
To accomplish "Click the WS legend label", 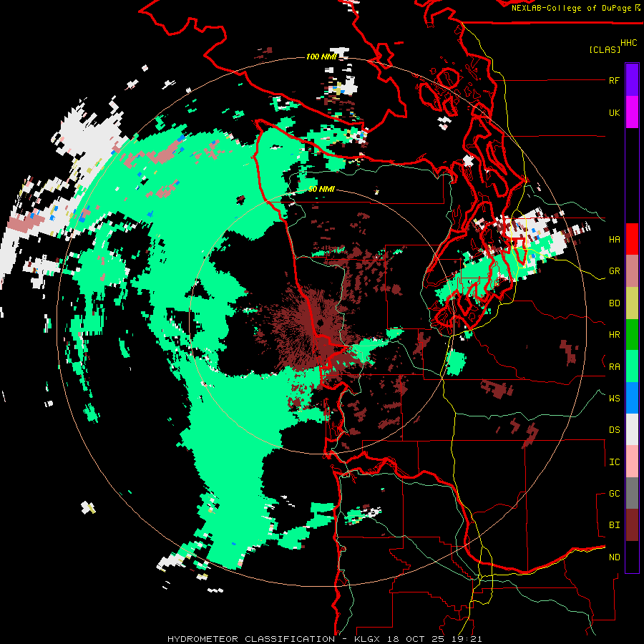I will tap(614, 399).
